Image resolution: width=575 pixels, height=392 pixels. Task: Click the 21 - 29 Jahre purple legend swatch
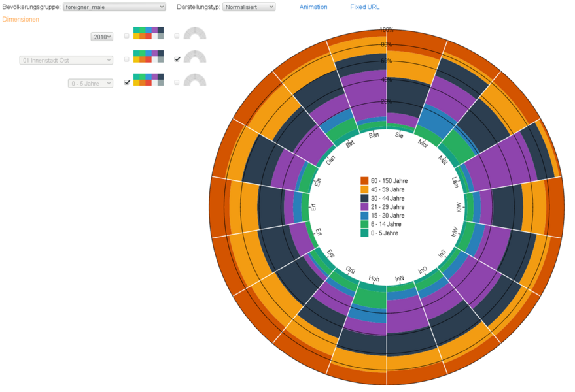364,206
